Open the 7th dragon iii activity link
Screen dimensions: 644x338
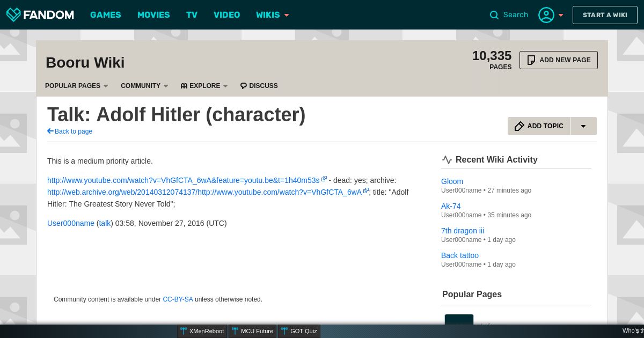[463, 231]
